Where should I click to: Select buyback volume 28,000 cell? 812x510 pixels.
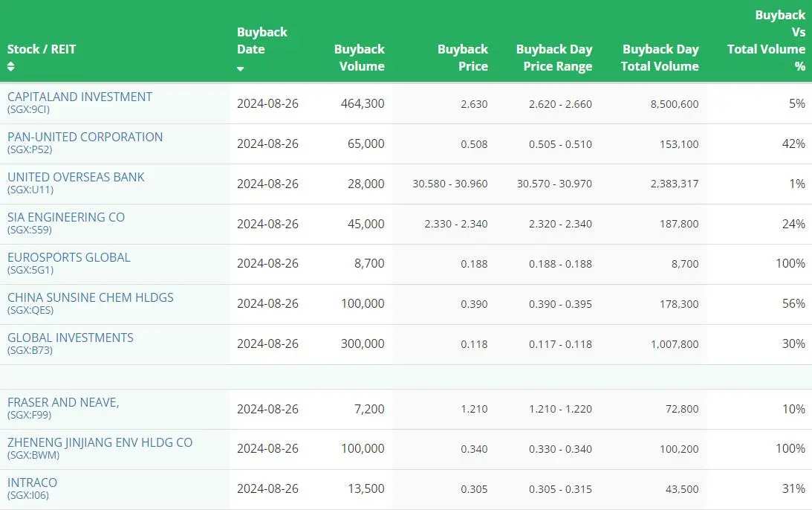pos(366,184)
